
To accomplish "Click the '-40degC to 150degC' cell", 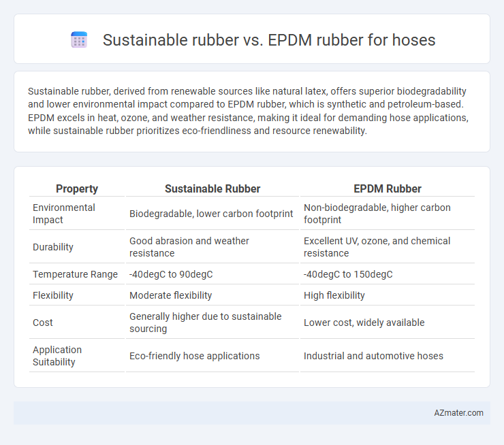I will [388, 274].
